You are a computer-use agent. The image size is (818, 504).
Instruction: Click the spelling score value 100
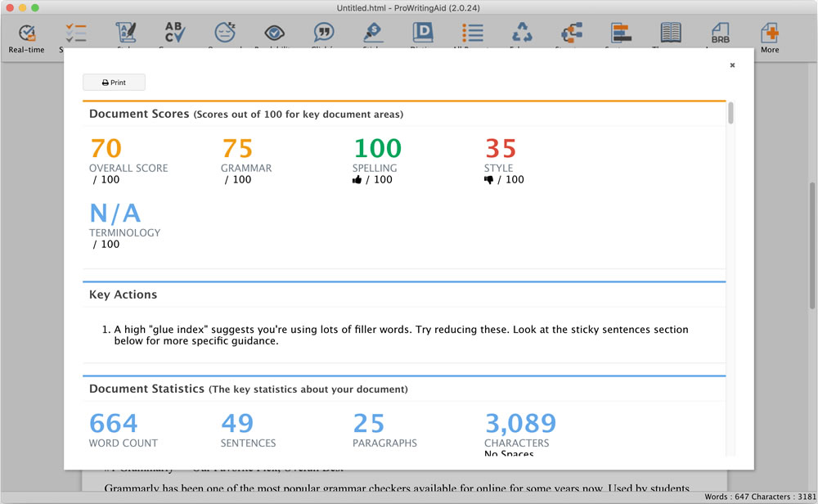point(378,148)
